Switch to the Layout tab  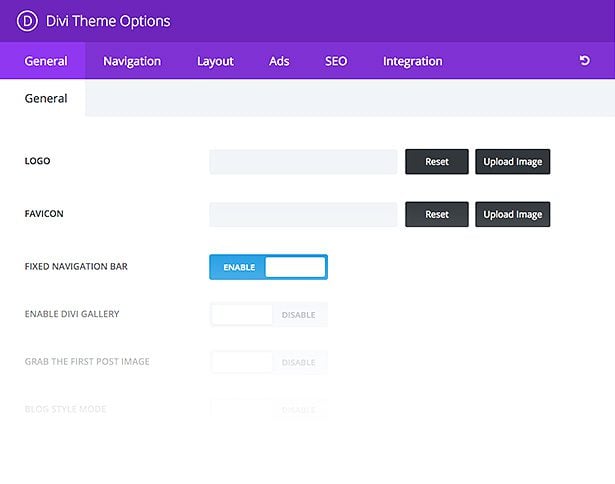point(215,61)
